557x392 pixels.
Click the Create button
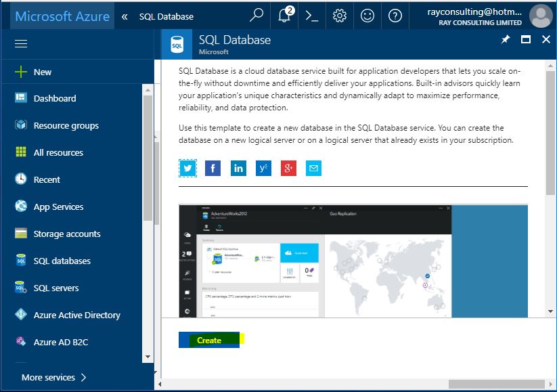pyautogui.click(x=209, y=340)
